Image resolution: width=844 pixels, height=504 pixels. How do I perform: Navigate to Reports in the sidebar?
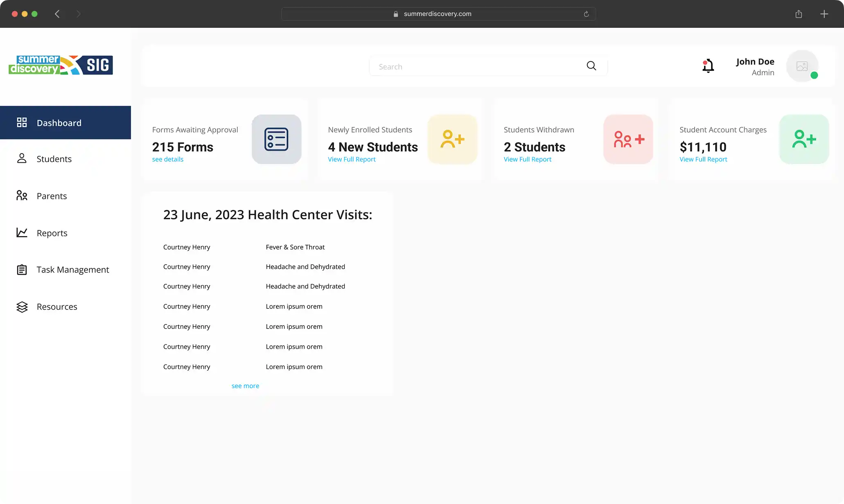click(x=52, y=233)
